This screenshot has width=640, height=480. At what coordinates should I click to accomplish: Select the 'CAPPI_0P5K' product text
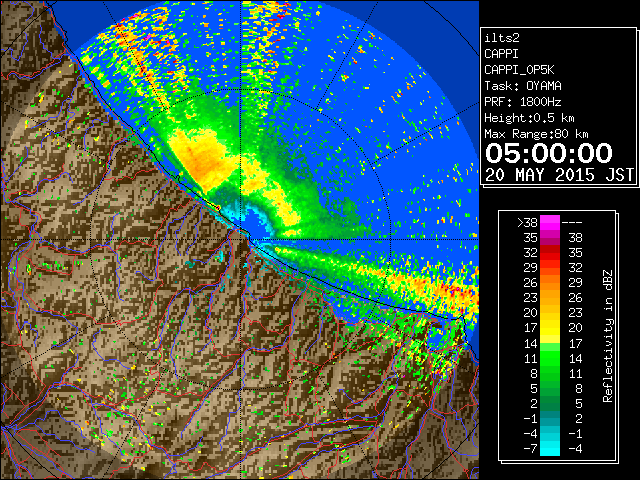(519, 70)
